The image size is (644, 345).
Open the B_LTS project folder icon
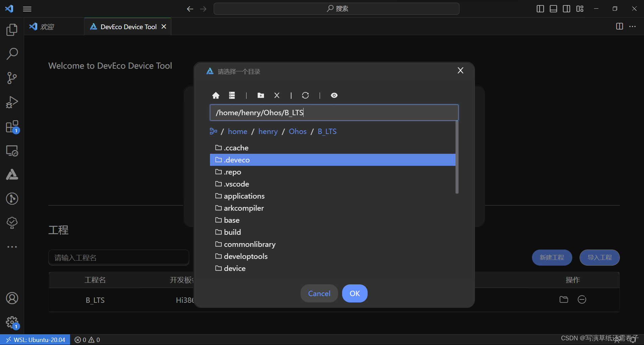tap(564, 299)
